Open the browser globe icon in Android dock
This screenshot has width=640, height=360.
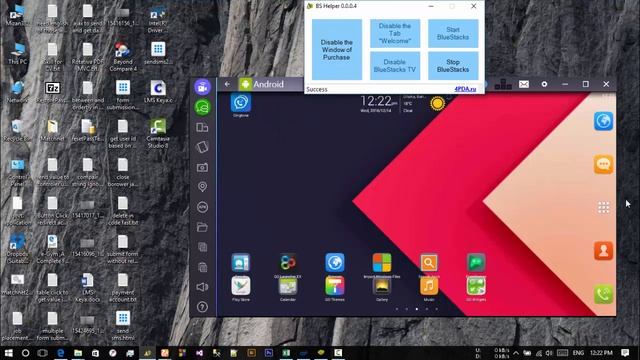tap(604, 121)
